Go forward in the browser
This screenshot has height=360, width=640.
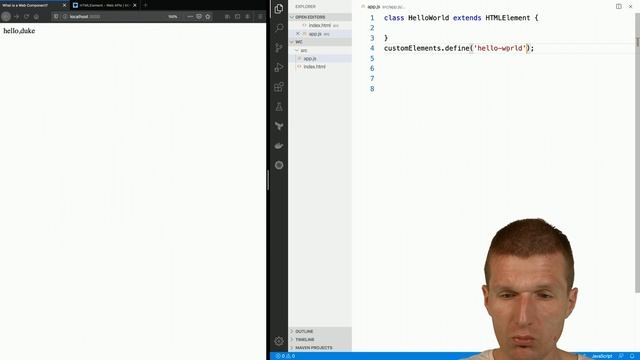[16, 17]
